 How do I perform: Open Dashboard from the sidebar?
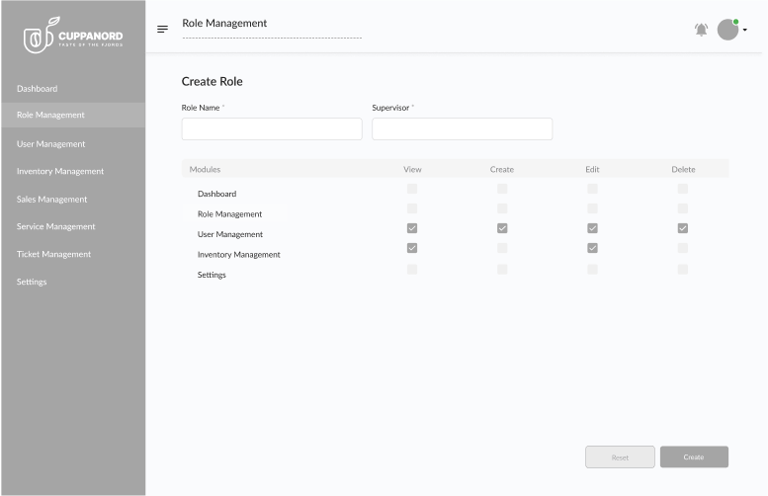37,89
